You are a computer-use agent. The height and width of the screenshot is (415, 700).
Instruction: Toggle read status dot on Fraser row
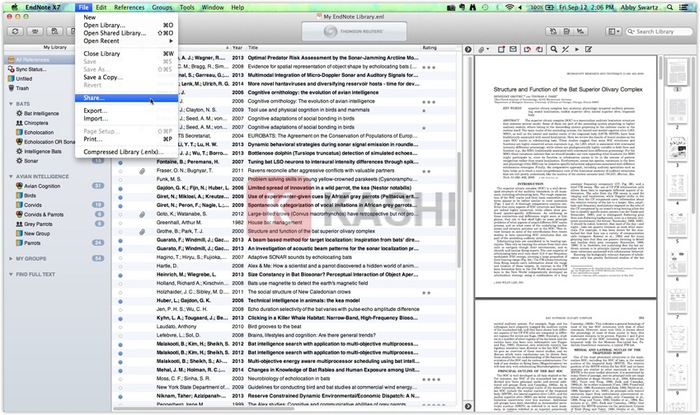[x=120, y=171]
